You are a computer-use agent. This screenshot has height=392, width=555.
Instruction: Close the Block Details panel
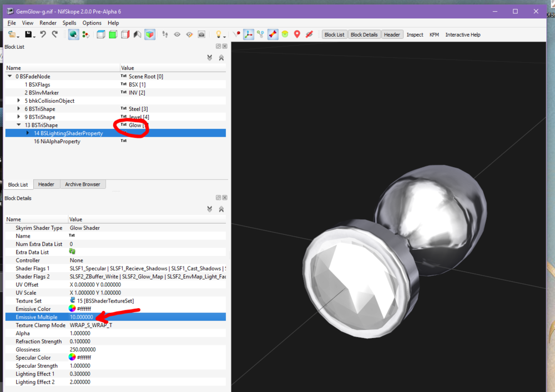(x=225, y=198)
